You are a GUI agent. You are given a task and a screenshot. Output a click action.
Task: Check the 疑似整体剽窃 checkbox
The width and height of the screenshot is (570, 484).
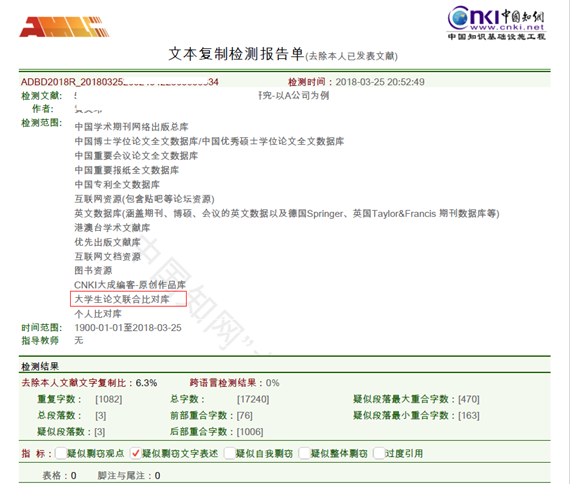(x=304, y=453)
